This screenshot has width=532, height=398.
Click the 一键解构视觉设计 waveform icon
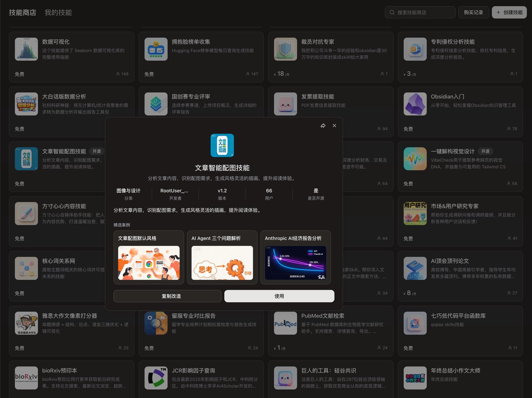point(415,158)
